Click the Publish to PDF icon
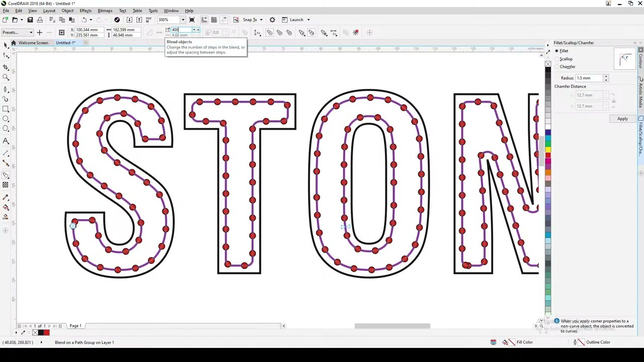The width and height of the screenshot is (644, 362). coord(148,20)
